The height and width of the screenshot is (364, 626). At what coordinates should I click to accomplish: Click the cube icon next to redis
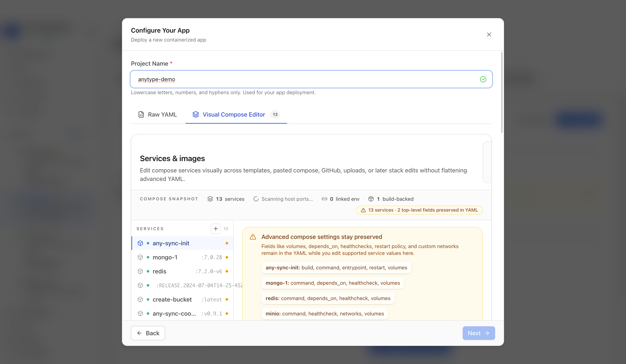(x=140, y=271)
